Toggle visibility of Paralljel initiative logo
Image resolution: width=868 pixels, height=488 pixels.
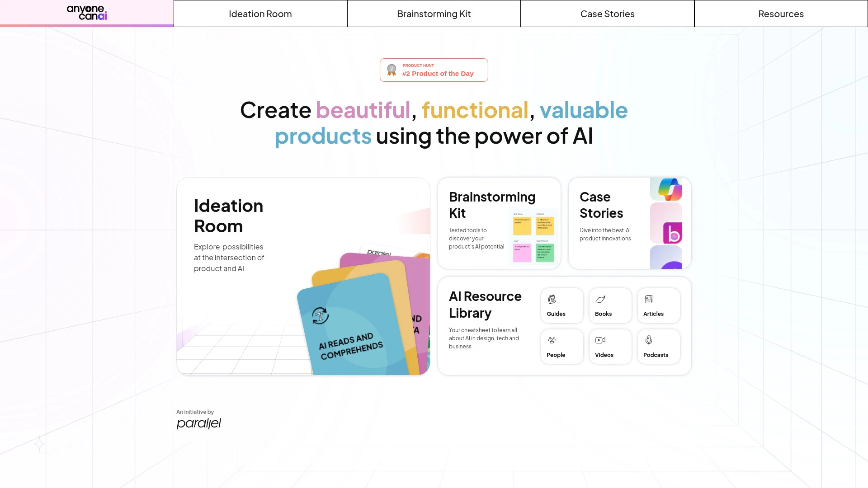click(198, 423)
